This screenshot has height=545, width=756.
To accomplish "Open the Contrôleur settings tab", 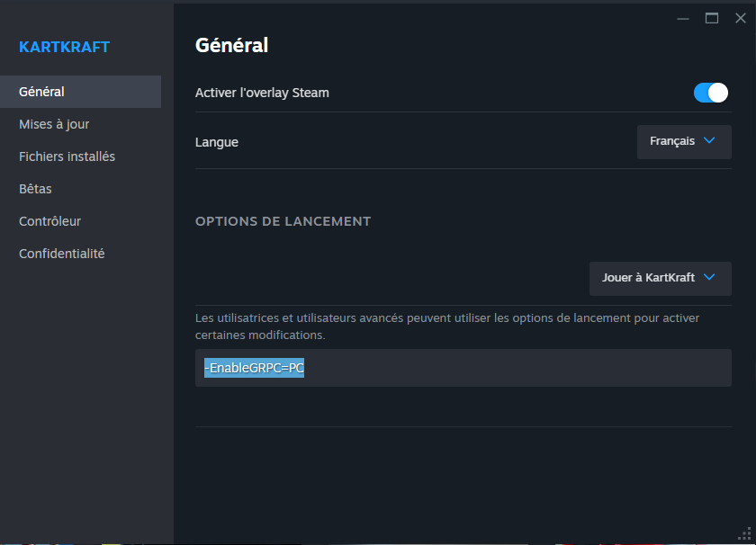I will click(x=80, y=221).
